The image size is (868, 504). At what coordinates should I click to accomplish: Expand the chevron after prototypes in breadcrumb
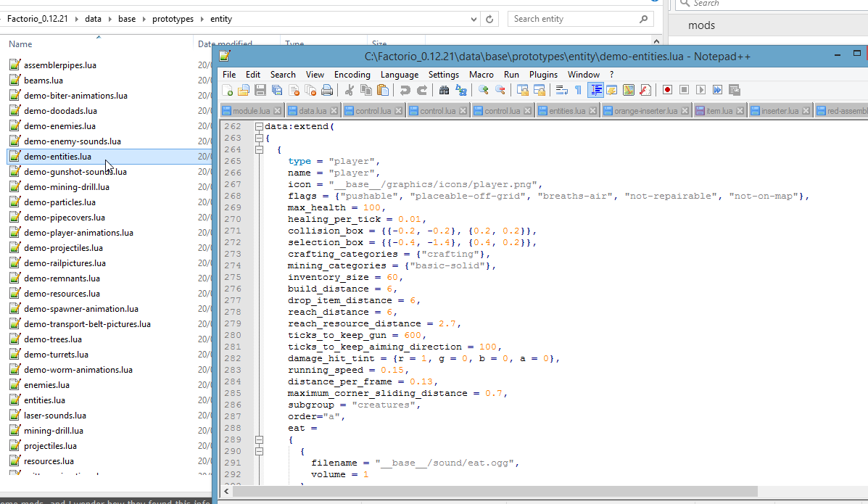[202, 19]
